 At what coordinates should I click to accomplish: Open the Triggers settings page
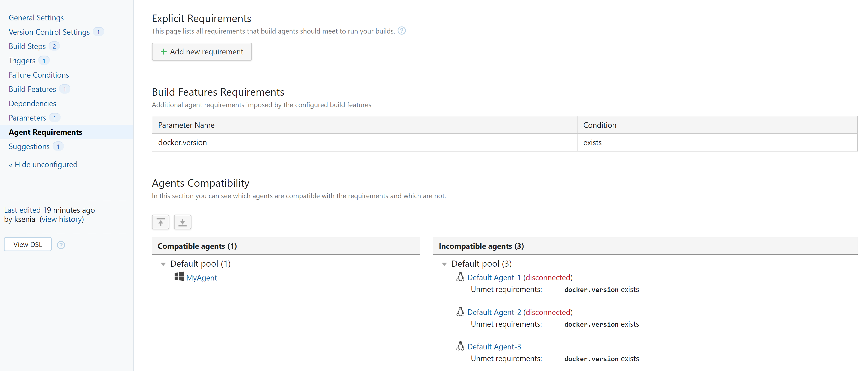coord(22,61)
